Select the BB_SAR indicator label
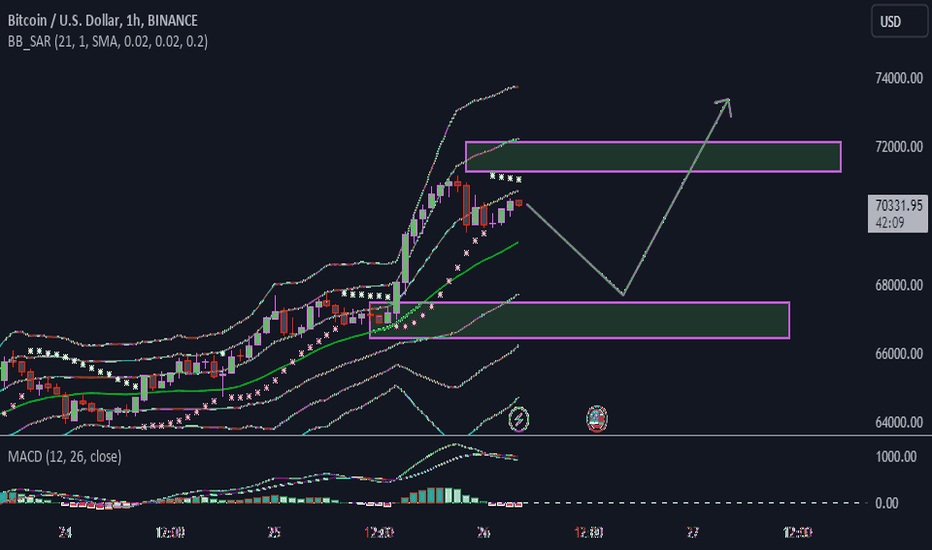 (x=108, y=42)
